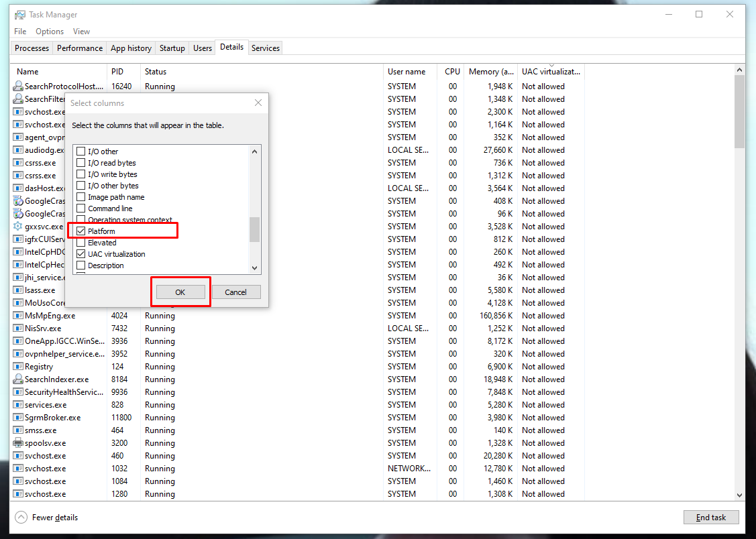The image size is (756, 539).
Task: Open the Options menu
Action: pyautogui.click(x=50, y=32)
